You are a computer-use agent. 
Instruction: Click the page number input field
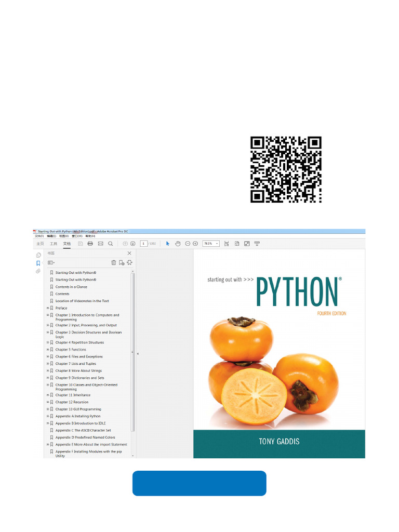point(143,244)
